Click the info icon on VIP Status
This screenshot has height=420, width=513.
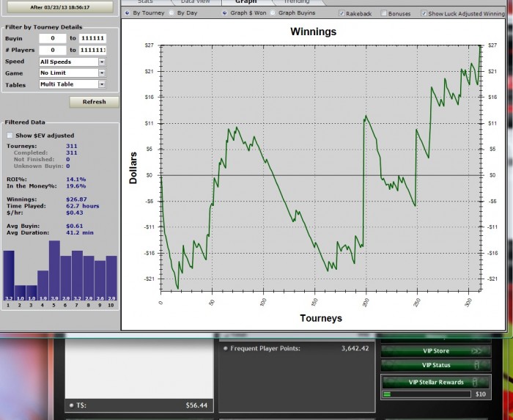[476, 365]
